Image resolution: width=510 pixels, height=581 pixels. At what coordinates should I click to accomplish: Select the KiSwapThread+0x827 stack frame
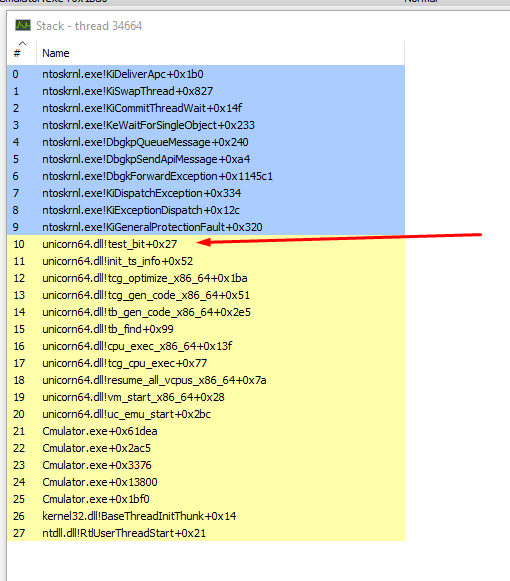pos(206,91)
